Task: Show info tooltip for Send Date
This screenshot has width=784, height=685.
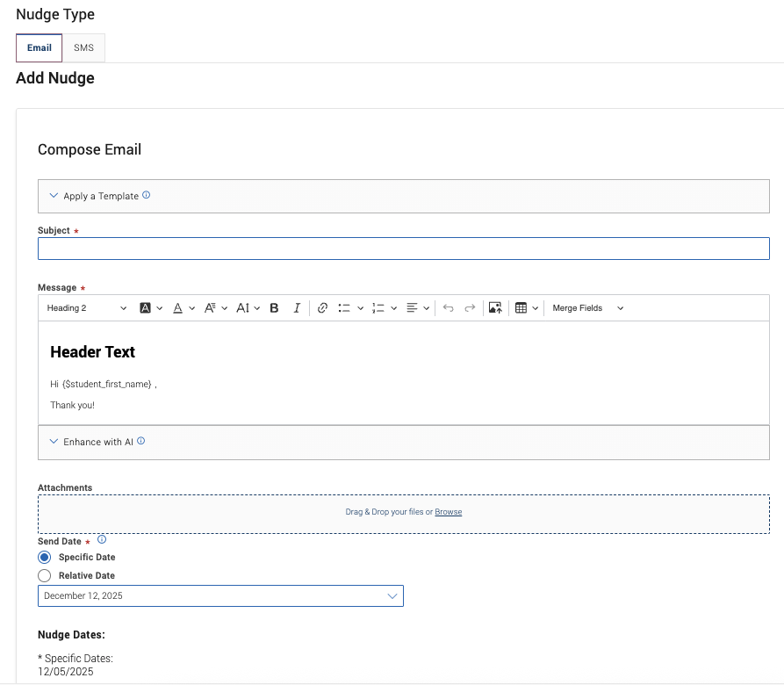Action: click(102, 539)
